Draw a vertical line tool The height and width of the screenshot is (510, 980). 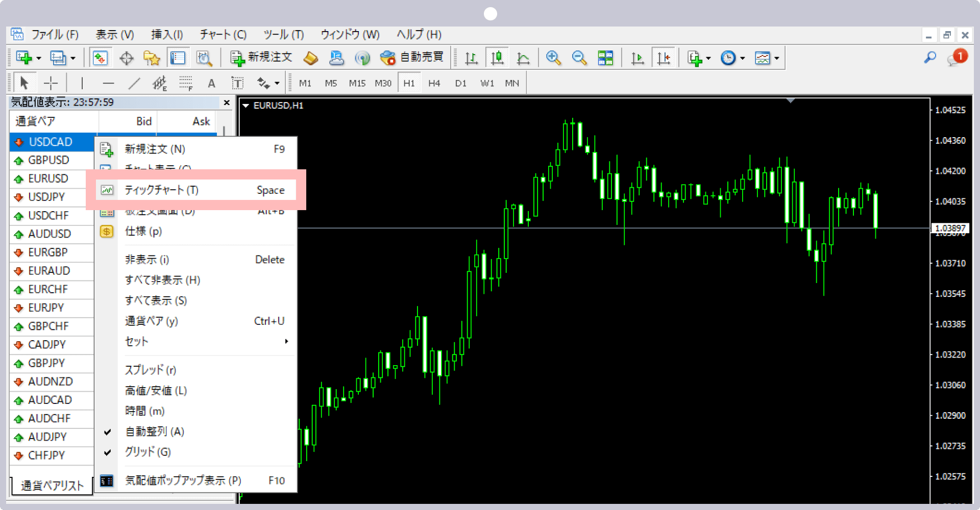[82, 83]
